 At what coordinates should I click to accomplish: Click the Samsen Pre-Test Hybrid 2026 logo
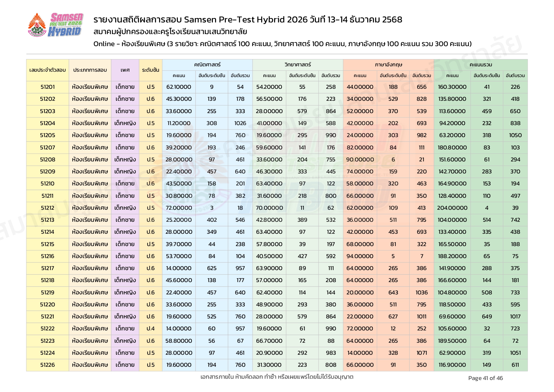(x=56, y=25)
